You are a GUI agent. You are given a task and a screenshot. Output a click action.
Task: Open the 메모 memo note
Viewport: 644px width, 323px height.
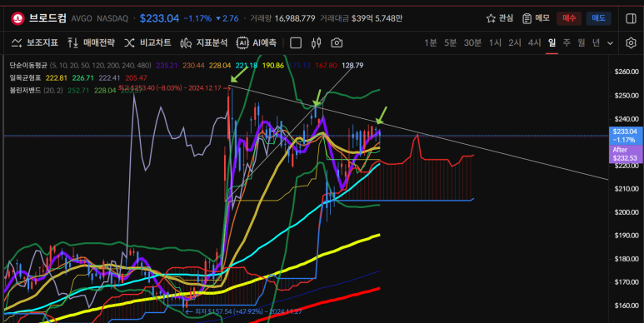point(536,18)
